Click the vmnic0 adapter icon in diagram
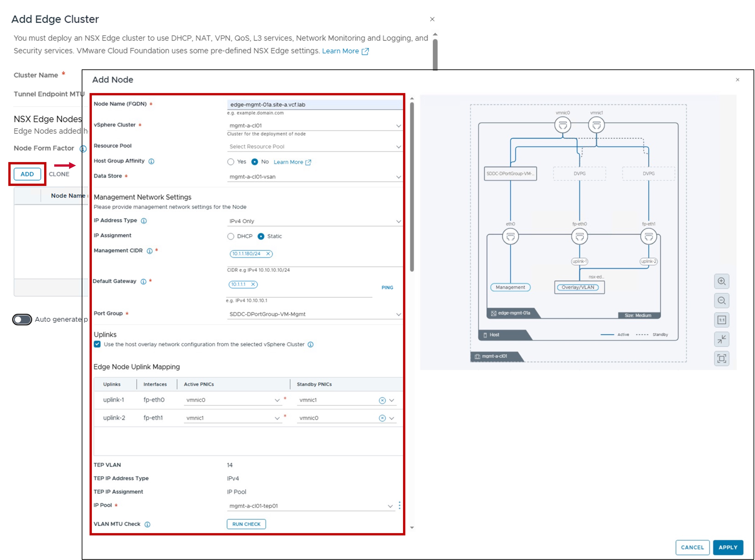 (x=563, y=125)
